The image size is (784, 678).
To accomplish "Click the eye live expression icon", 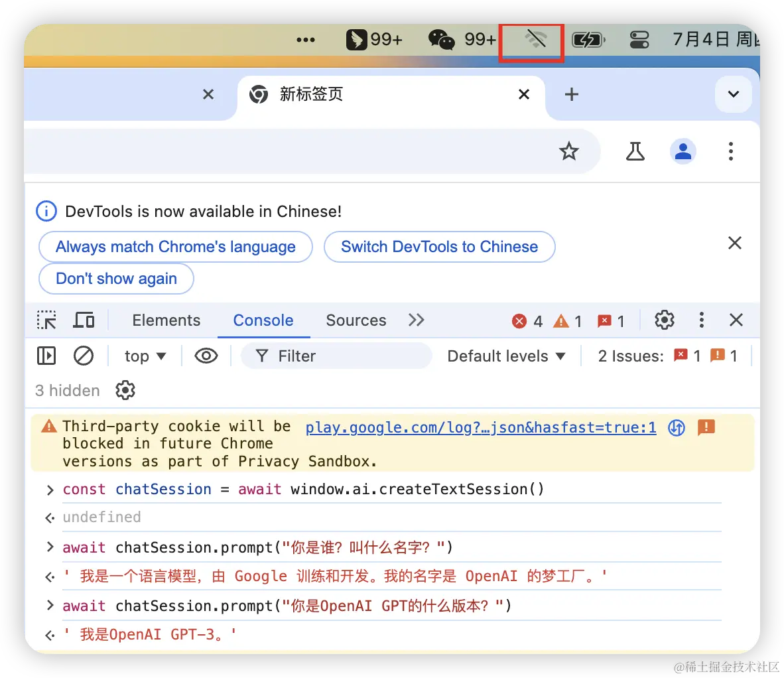I will (206, 356).
